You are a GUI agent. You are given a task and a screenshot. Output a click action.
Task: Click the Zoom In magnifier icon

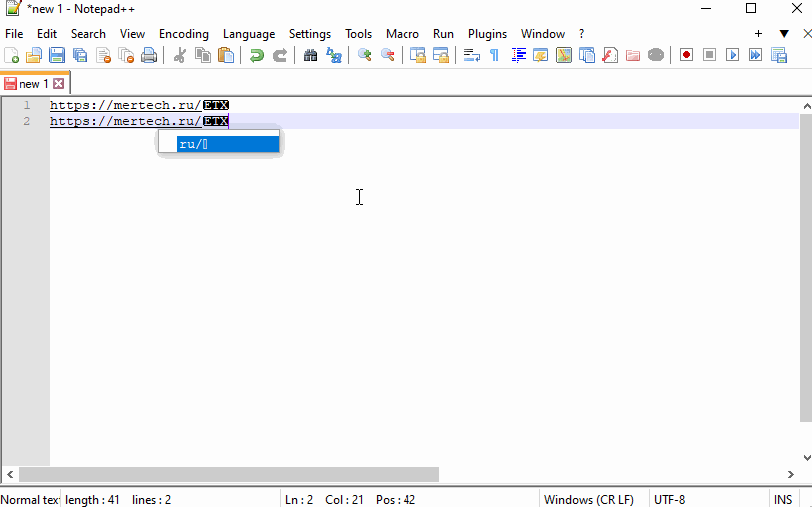365,56
